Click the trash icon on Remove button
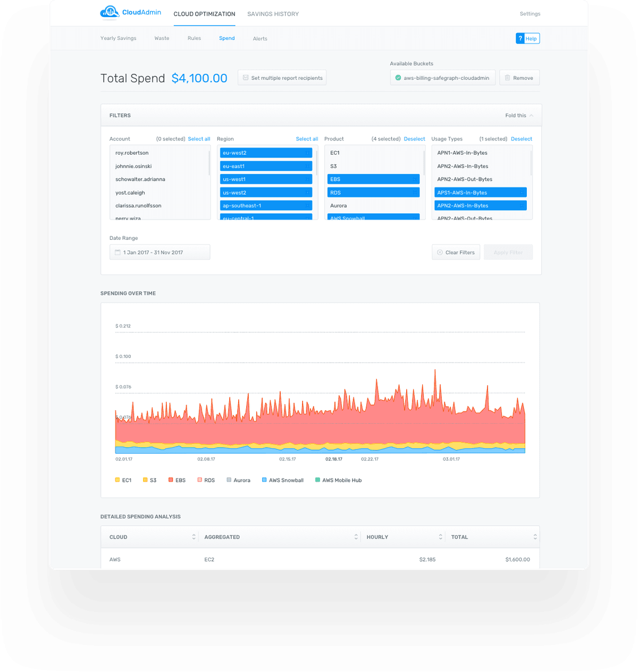This screenshot has width=638, height=672. [507, 78]
